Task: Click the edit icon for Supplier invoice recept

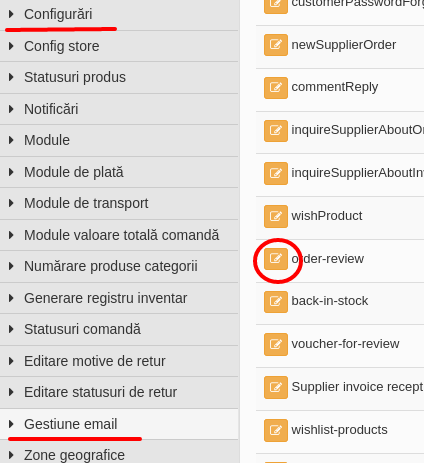Action: pos(276,387)
